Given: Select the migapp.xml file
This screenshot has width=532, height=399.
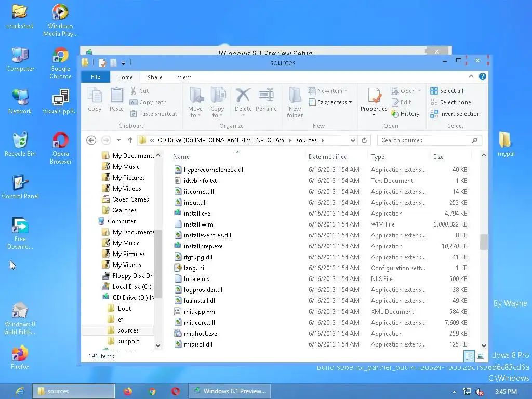Looking at the screenshot, I should pos(200,312).
